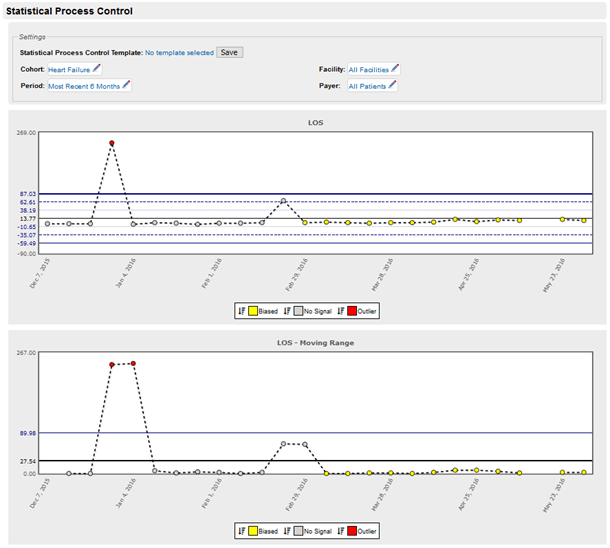The width and height of the screenshot is (610, 548).
Task: Click the last yellow point in Moving Range chart
Action: pos(584,473)
